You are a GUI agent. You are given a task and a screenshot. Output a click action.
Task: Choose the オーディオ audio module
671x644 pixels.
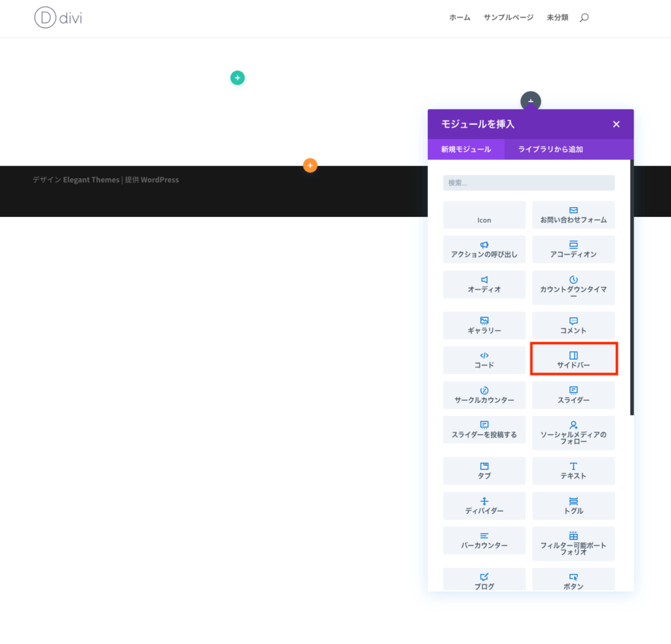coord(484,284)
